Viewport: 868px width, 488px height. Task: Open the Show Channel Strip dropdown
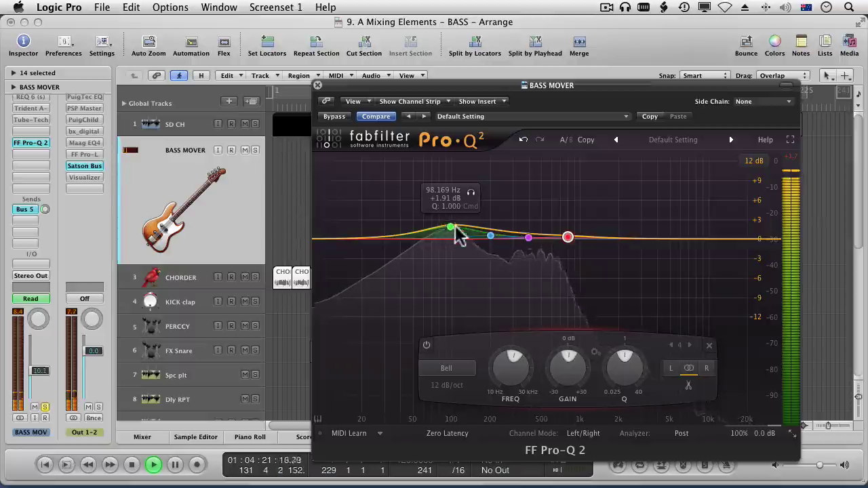coord(414,102)
